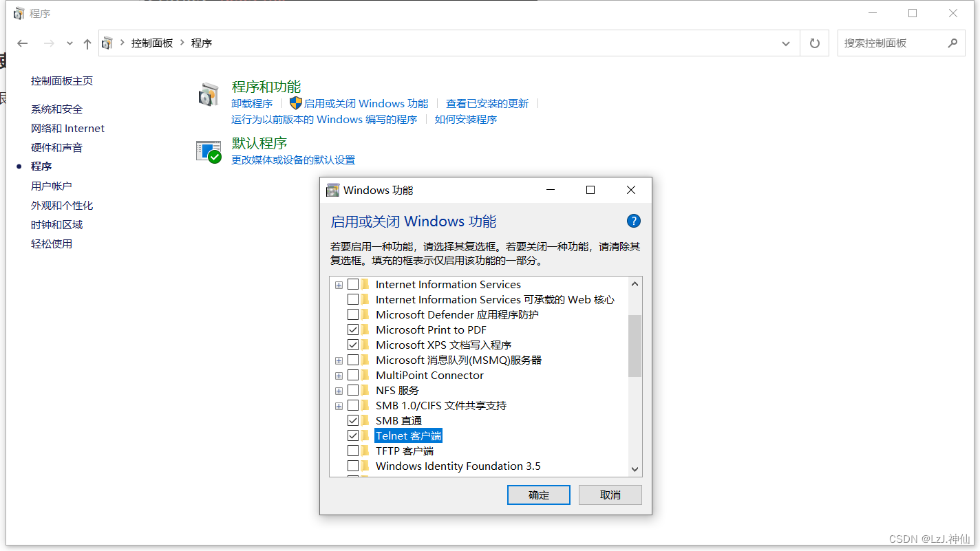Click the up-one-level arrow icon
Screen dimensions: 980x551
87,43
